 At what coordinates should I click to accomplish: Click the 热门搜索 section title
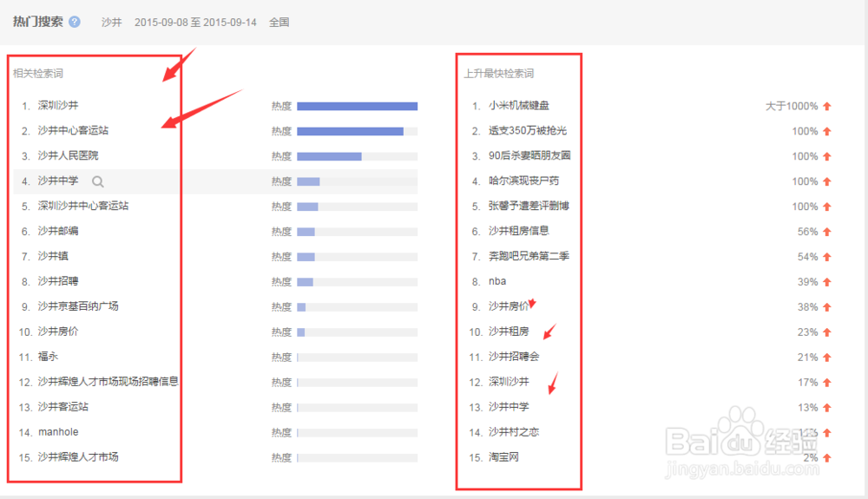[x=38, y=22]
